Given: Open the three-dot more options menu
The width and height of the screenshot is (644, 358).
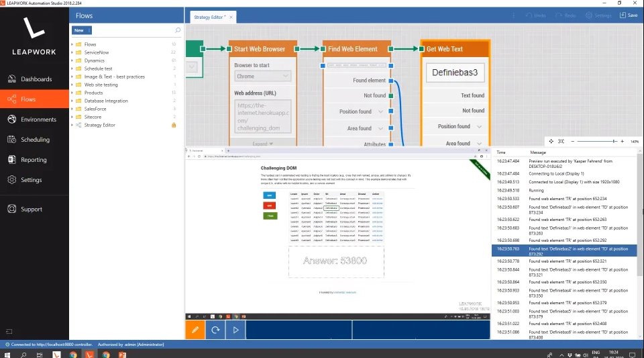Looking at the screenshot, I should point(513,15).
